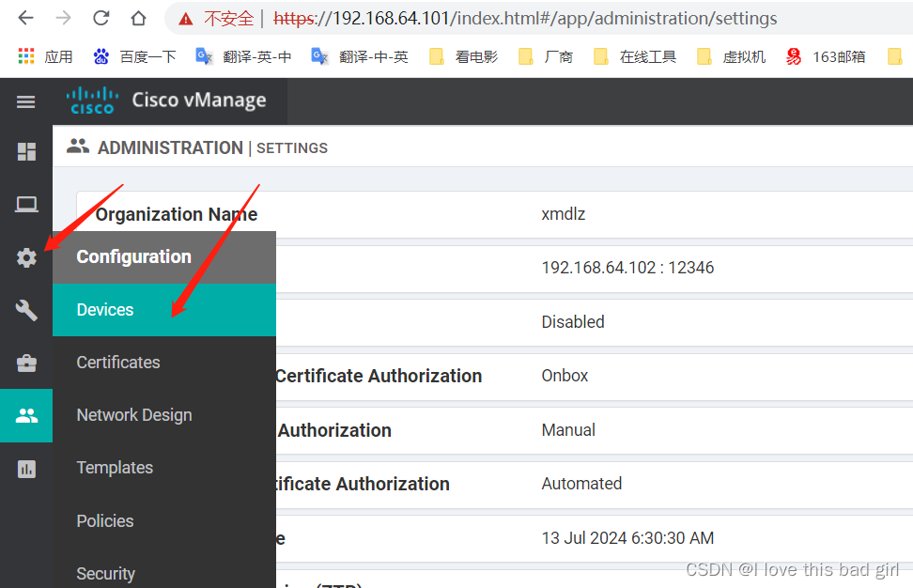Toggle the hamburger menu in vManage header
Viewport: 913px width, 588px height.
pos(25,102)
